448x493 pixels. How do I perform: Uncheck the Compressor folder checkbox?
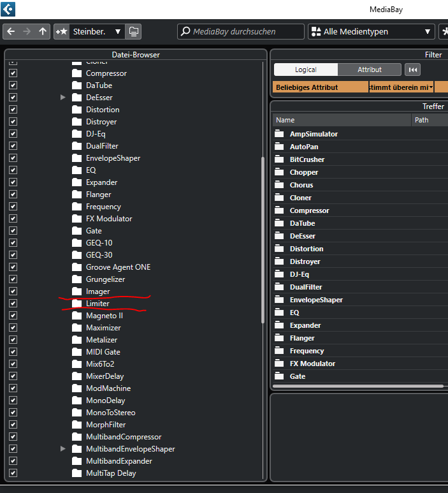point(13,73)
